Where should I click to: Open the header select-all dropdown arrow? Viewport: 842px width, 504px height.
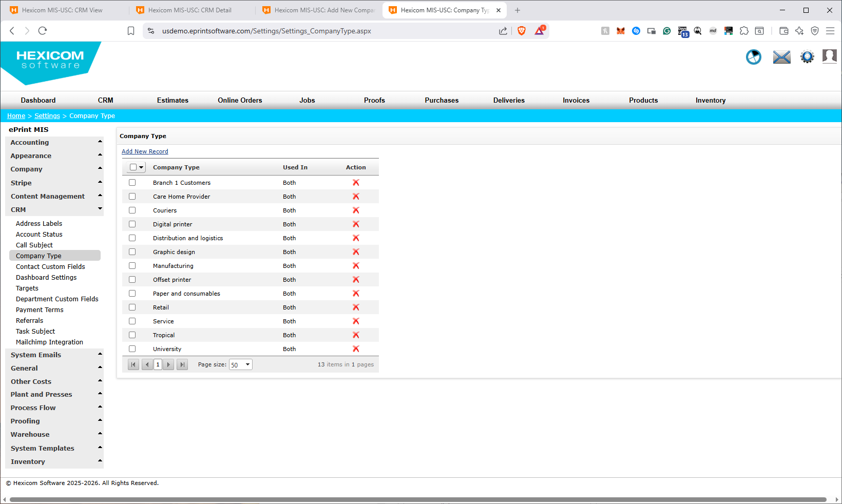coord(141,167)
